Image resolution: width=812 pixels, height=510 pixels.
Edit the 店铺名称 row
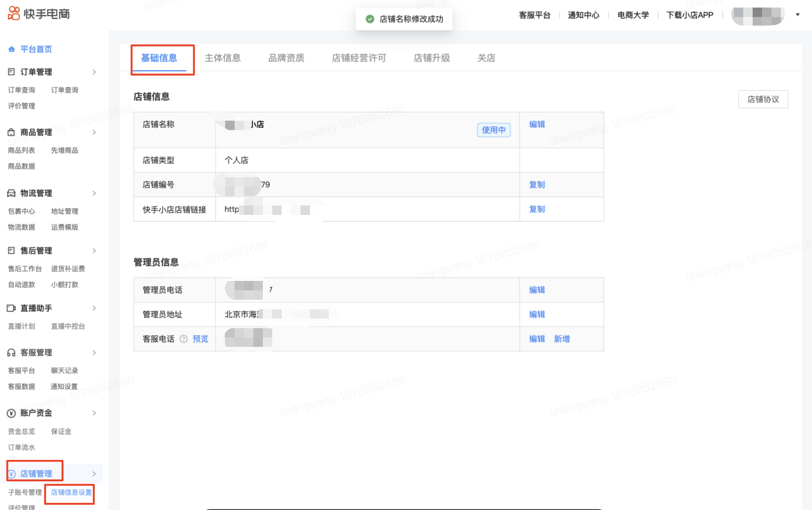(536, 124)
